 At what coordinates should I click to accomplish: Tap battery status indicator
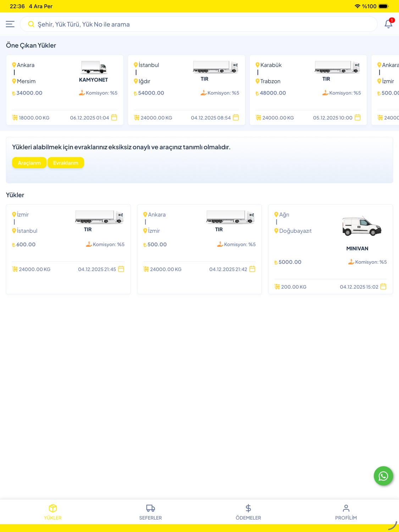383,6
